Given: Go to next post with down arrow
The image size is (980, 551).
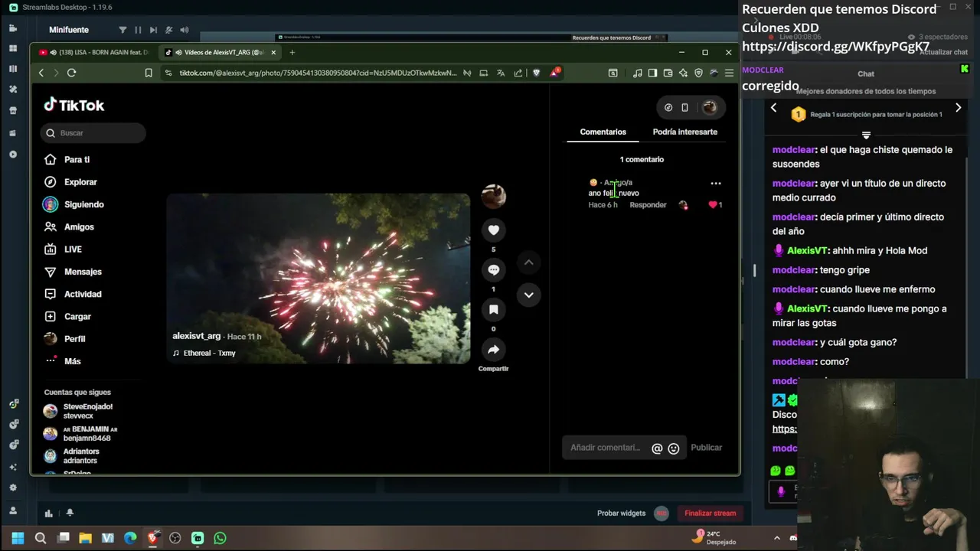Looking at the screenshot, I should point(528,295).
